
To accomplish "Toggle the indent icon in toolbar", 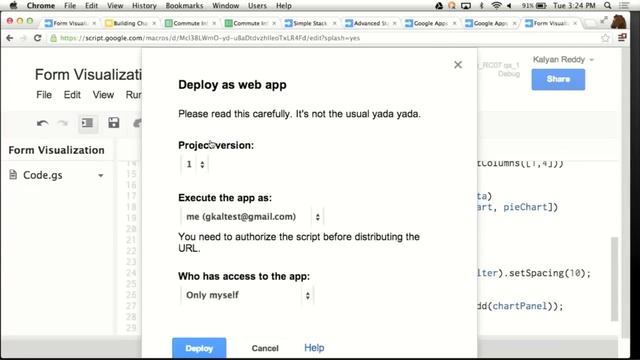I will (87, 123).
